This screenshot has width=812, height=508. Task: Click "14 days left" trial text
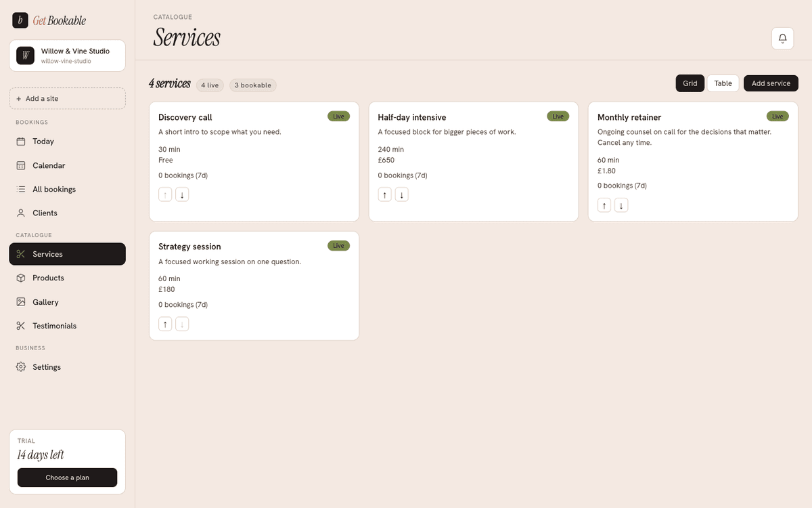[x=41, y=454]
